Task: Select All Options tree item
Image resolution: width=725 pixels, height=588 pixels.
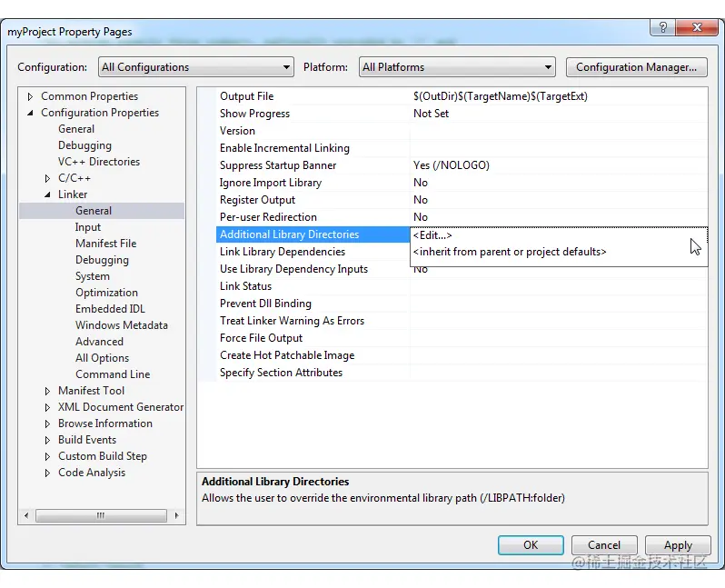Action: [x=102, y=358]
